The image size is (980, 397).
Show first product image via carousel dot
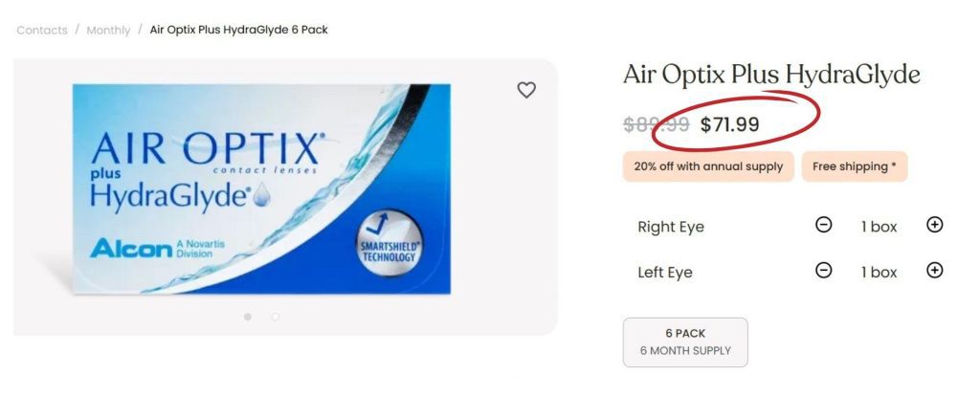pos(248,316)
